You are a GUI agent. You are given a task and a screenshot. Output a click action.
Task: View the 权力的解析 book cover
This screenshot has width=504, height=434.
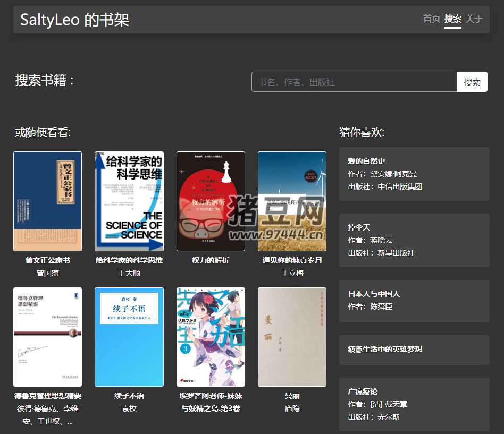[x=210, y=201]
